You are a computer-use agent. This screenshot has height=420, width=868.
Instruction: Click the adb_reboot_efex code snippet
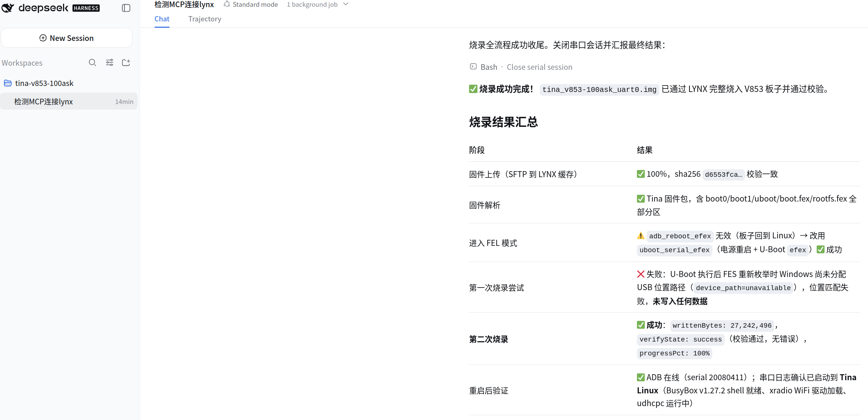coord(680,236)
